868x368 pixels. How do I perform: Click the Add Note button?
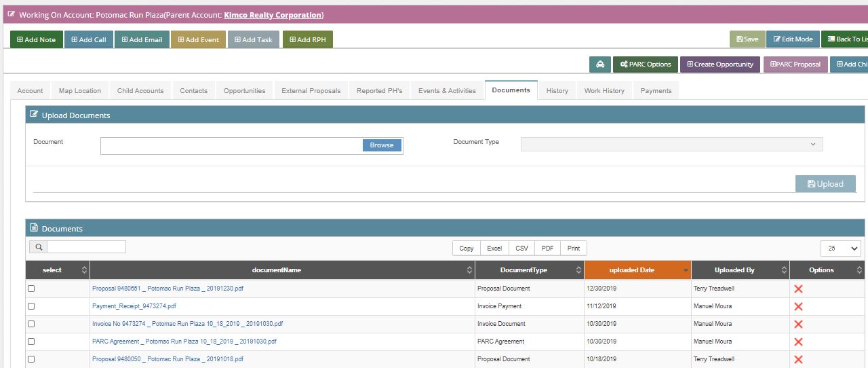coord(36,39)
